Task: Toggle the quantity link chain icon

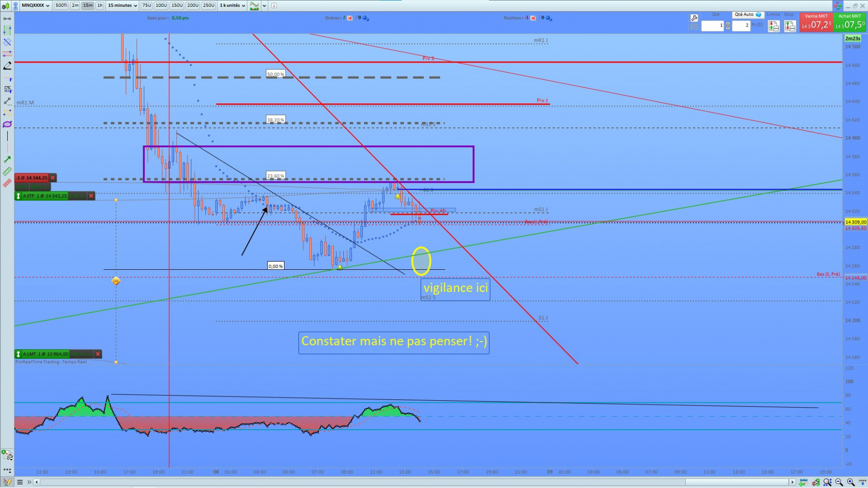Action: point(728,26)
